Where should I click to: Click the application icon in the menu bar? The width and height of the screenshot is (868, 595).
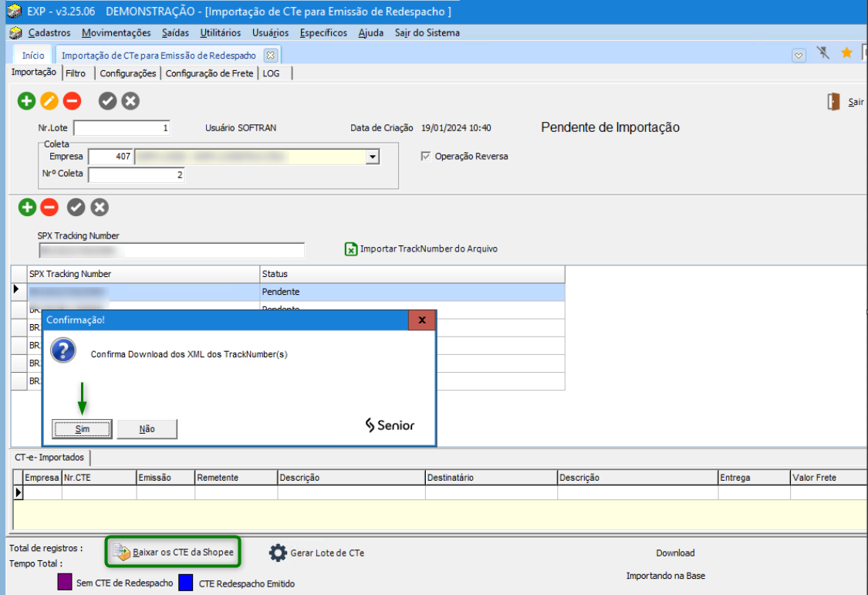pos(15,33)
